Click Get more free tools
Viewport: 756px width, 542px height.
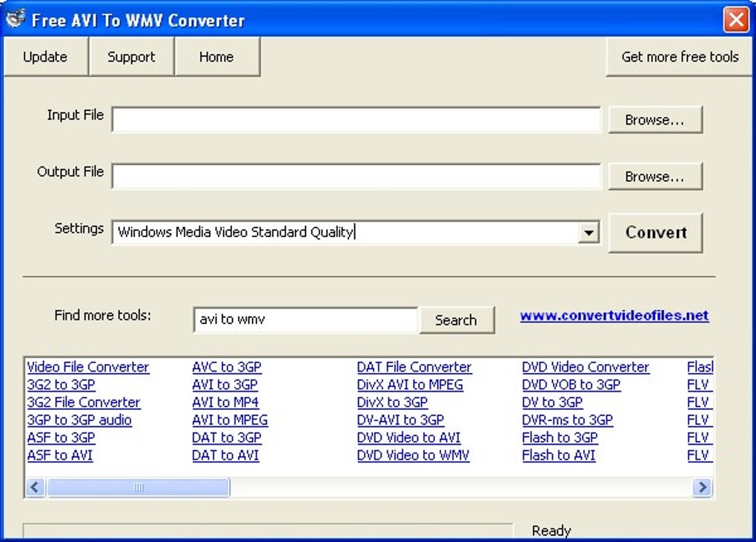pyautogui.click(x=680, y=57)
